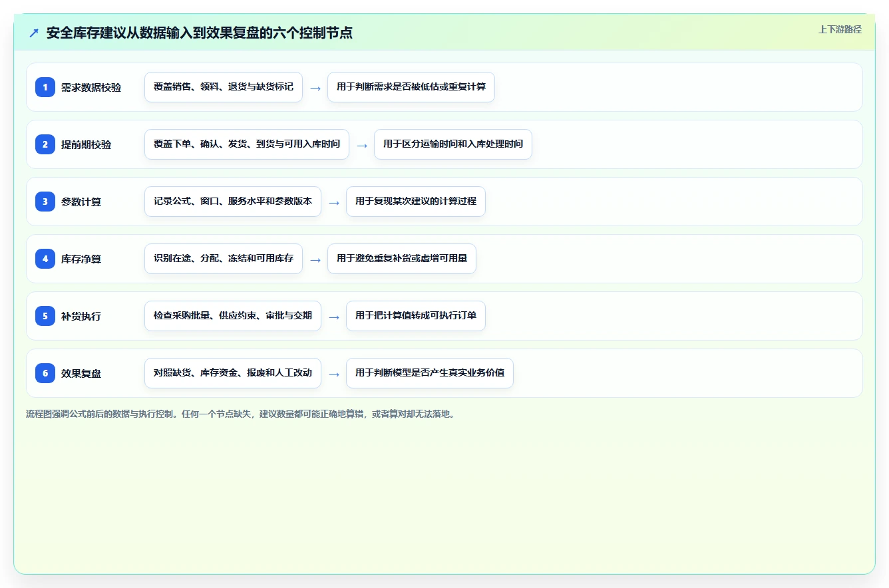Click the arrow in the 参数计算 row
The image size is (889, 588).
(334, 202)
